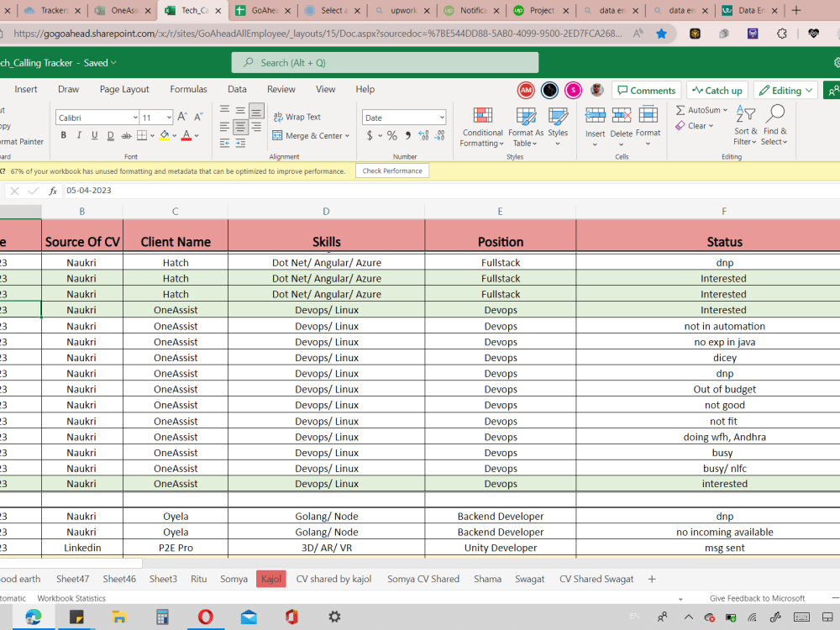Switch to the Somya sheet tab
Screen dimensions: 840x630
point(234,579)
